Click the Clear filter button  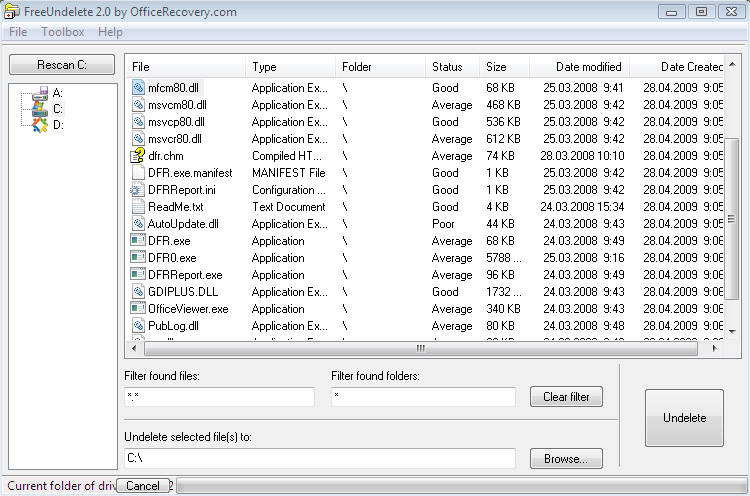pyautogui.click(x=566, y=397)
